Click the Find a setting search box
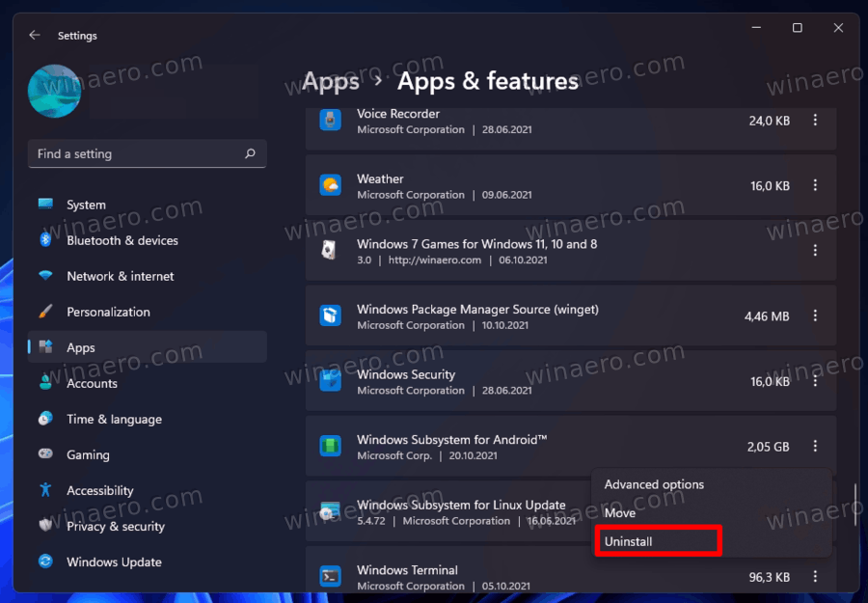868x603 pixels. point(148,154)
